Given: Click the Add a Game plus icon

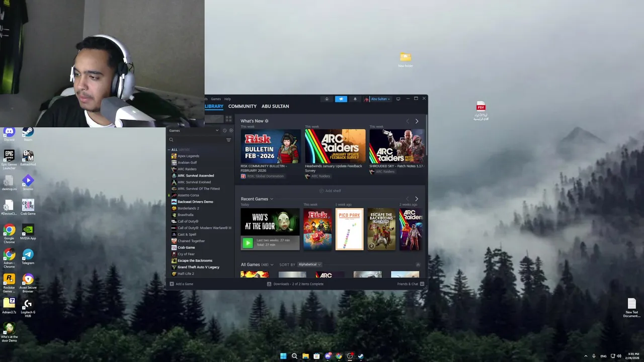Looking at the screenshot, I should 172,284.
